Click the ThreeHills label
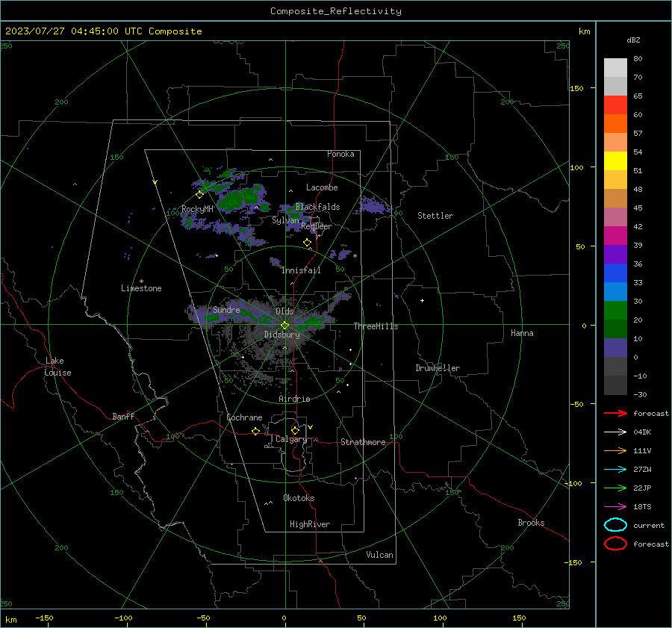 click(376, 326)
